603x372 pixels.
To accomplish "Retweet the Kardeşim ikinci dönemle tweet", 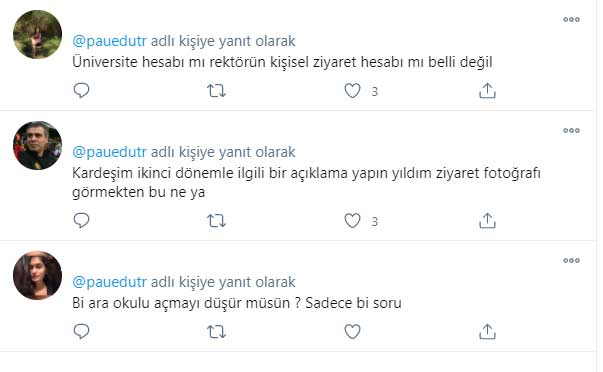I will click(x=216, y=221).
